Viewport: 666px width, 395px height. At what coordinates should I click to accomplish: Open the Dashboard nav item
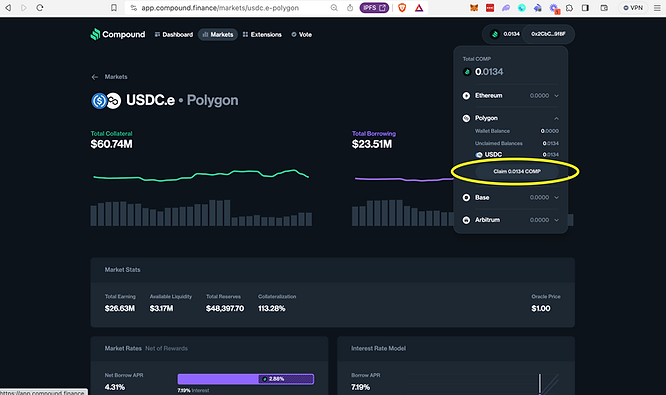pyautogui.click(x=174, y=34)
